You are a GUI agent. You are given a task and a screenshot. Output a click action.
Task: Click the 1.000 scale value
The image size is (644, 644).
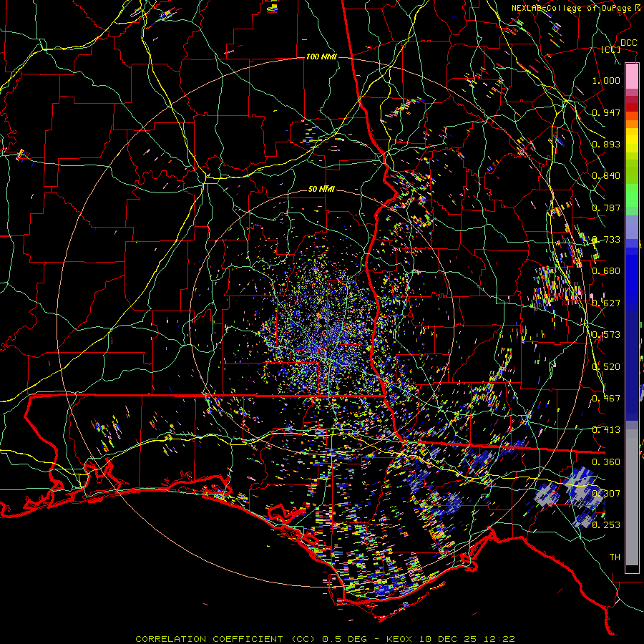click(606, 80)
